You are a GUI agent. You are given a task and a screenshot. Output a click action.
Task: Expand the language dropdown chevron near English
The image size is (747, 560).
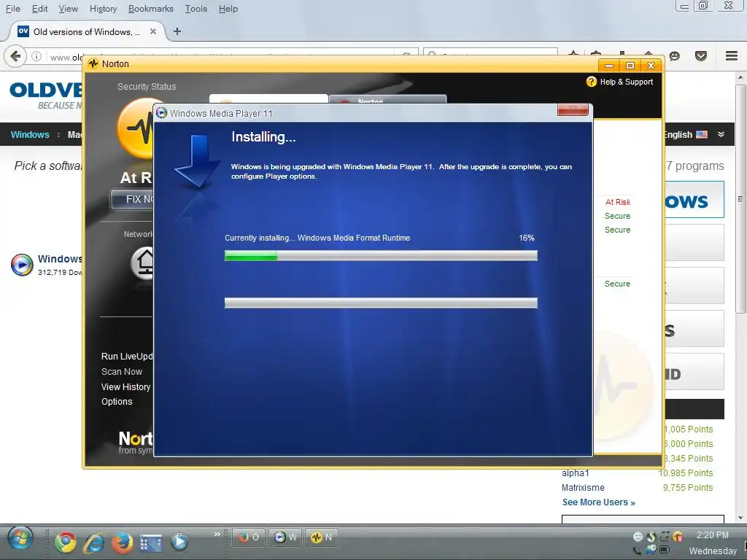[x=721, y=134]
